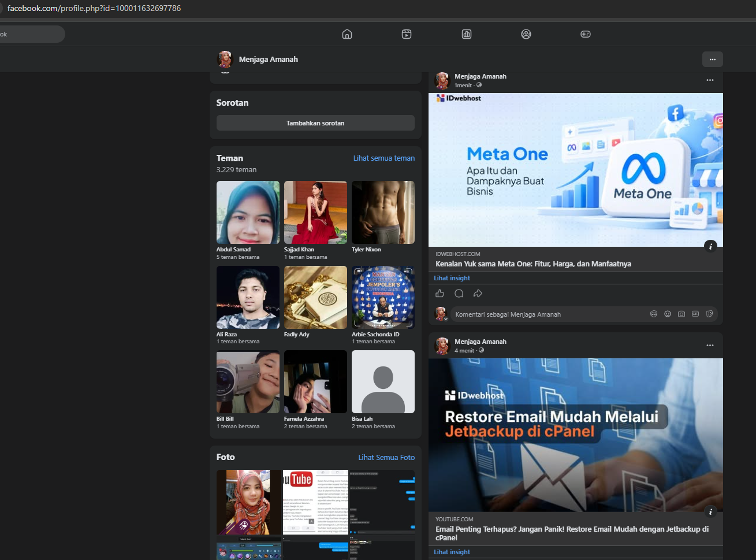Open Lihat semua teman link

point(384,158)
